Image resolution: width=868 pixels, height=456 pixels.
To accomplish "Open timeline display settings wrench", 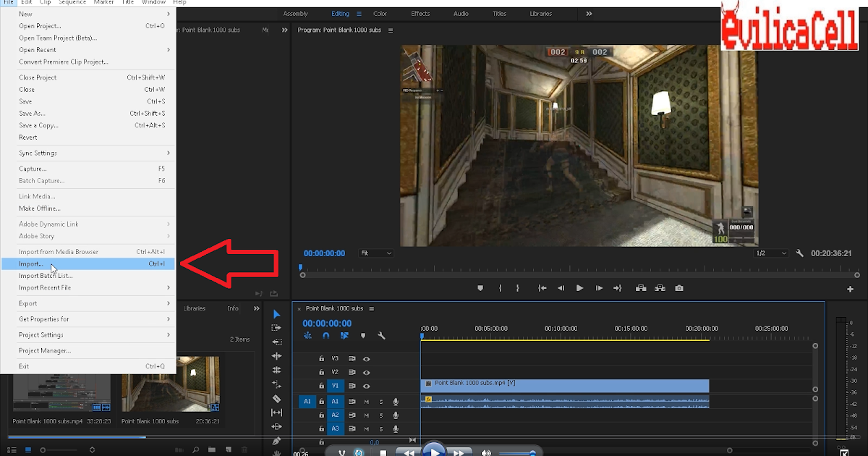I will click(381, 336).
